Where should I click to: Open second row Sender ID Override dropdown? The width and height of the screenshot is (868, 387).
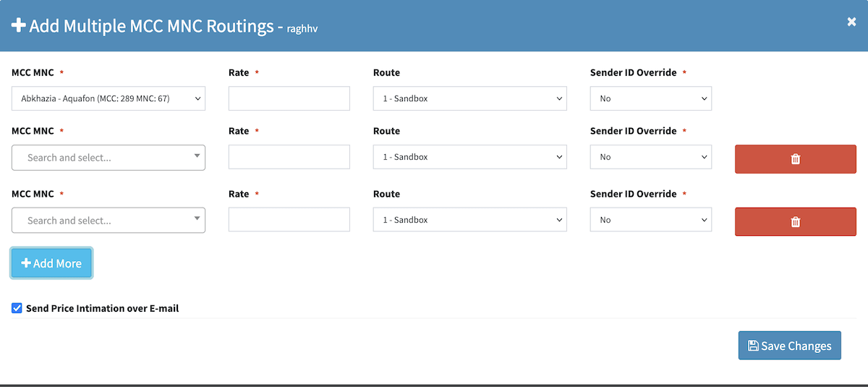(x=650, y=157)
